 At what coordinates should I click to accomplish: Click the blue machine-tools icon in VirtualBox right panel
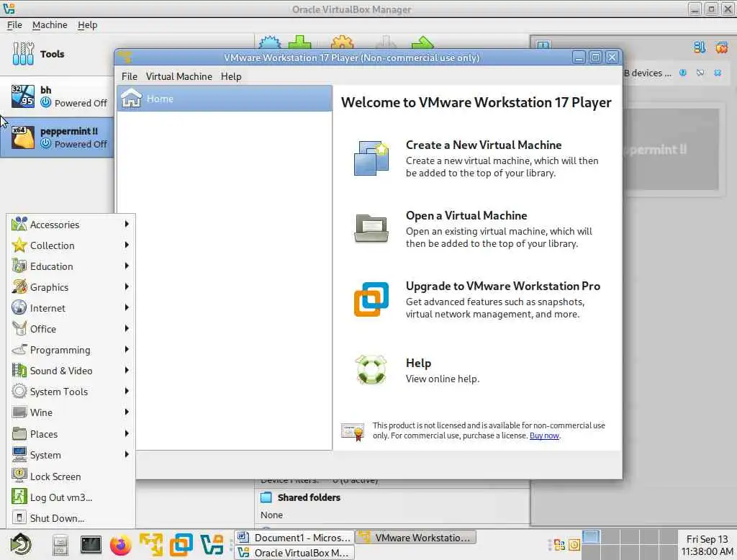click(700, 47)
